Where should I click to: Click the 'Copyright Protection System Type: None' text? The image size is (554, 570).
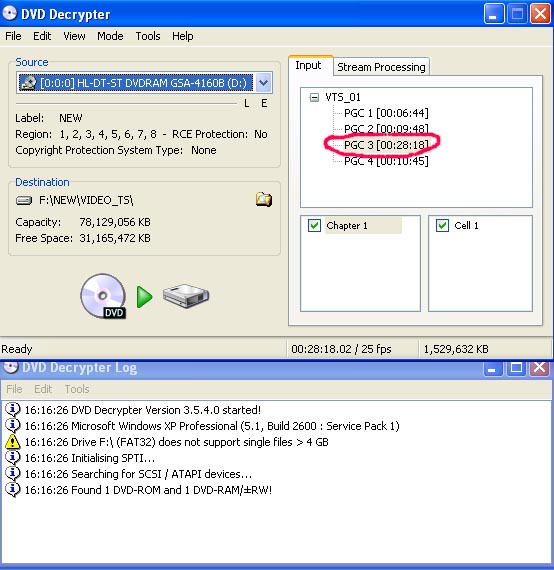(116, 150)
